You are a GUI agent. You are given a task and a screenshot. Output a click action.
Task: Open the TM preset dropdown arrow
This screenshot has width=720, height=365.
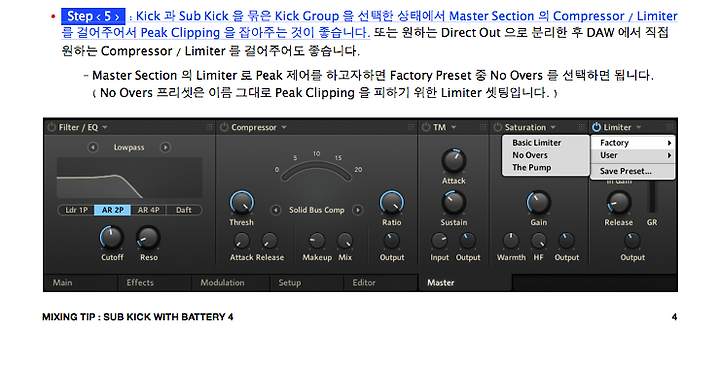454,127
